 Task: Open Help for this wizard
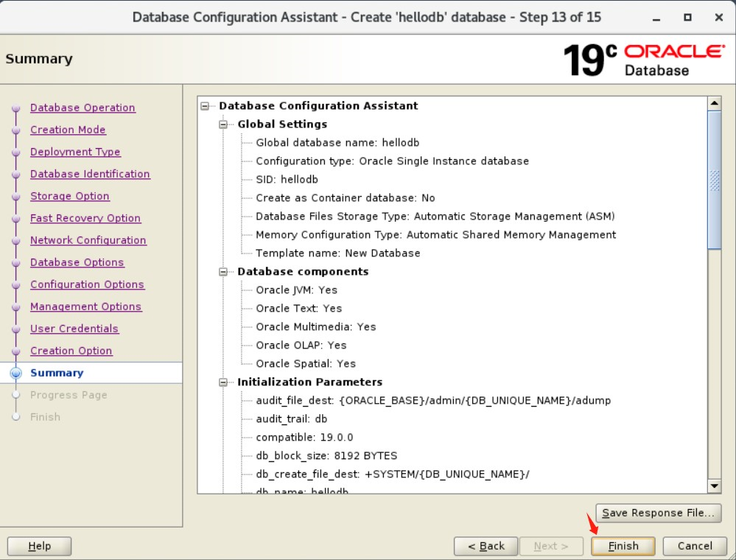tap(40, 546)
